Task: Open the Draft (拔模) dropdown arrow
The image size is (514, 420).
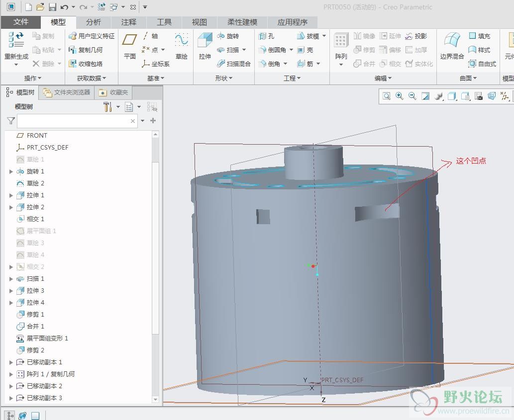Action: coord(324,36)
